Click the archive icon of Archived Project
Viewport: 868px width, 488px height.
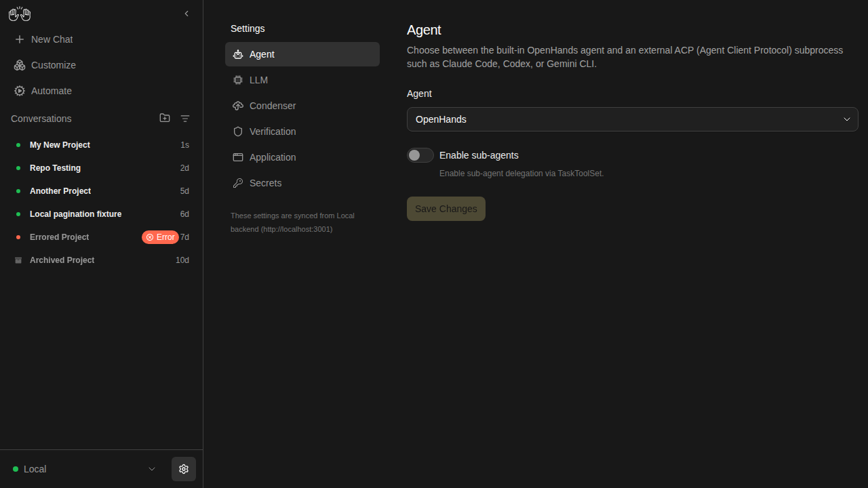[x=18, y=260]
